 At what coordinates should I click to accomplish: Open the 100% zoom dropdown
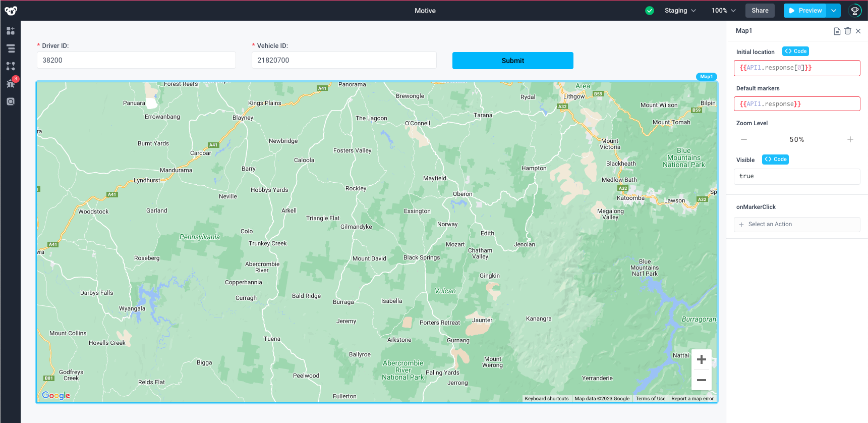coord(723,11)
